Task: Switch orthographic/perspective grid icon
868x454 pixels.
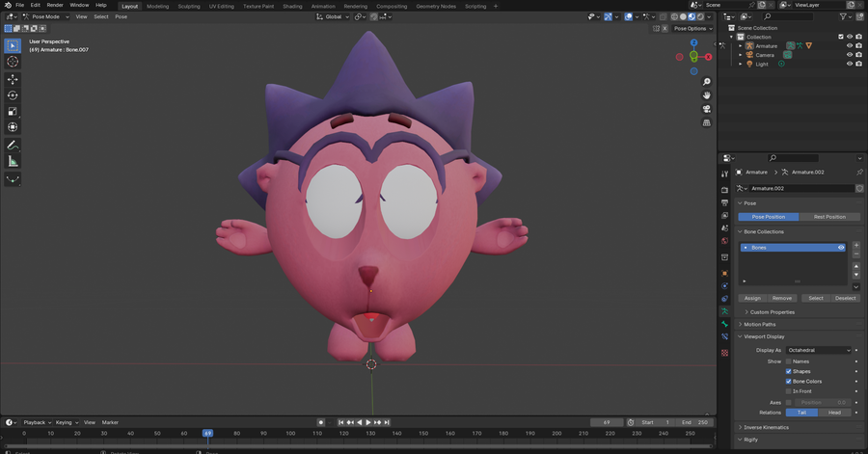Action: [x=706, y=122]
